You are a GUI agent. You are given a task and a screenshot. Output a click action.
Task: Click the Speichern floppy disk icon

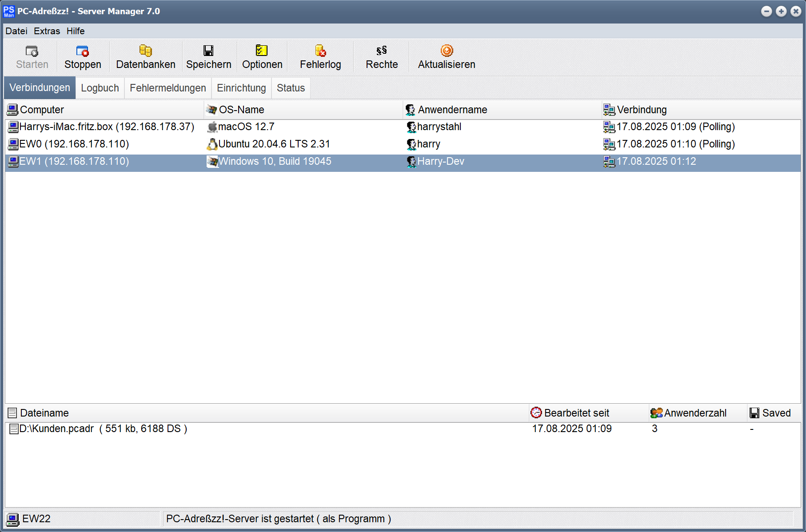point(208,51)
